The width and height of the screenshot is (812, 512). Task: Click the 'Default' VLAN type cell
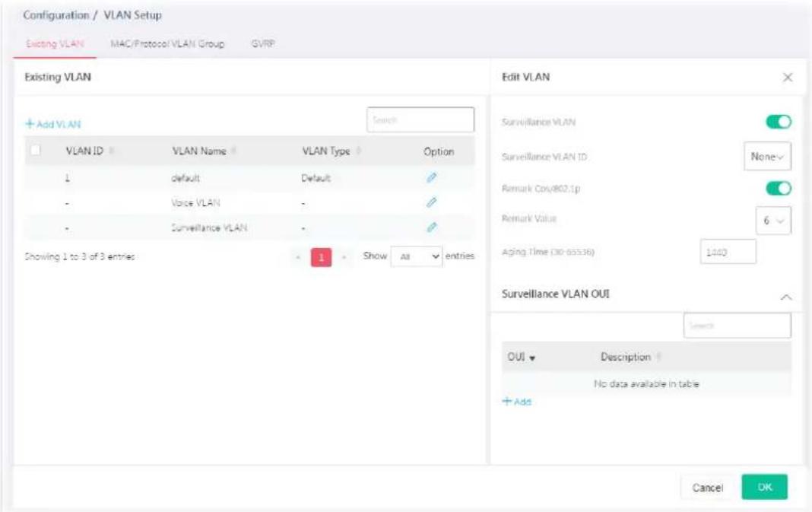[x=316, y=178]
